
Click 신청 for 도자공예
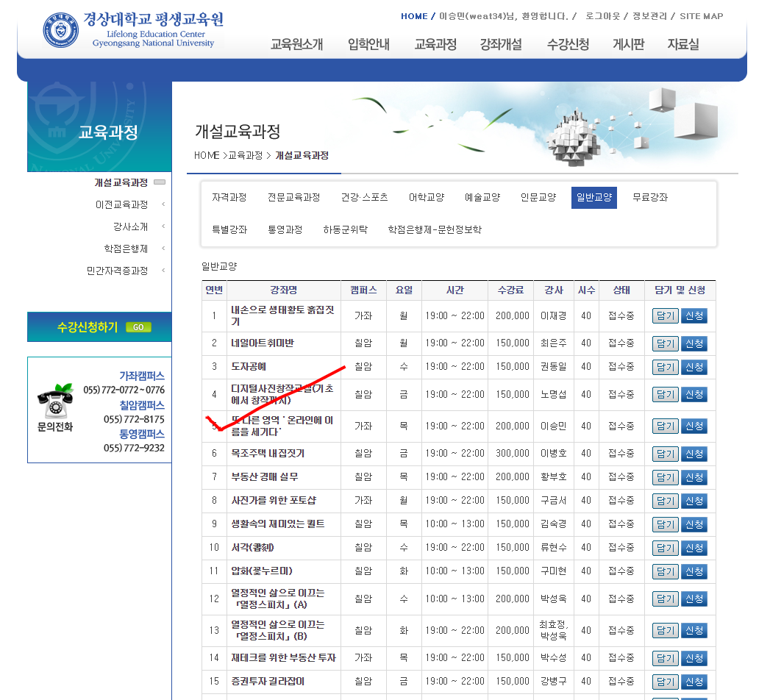[x=694, y=367]
